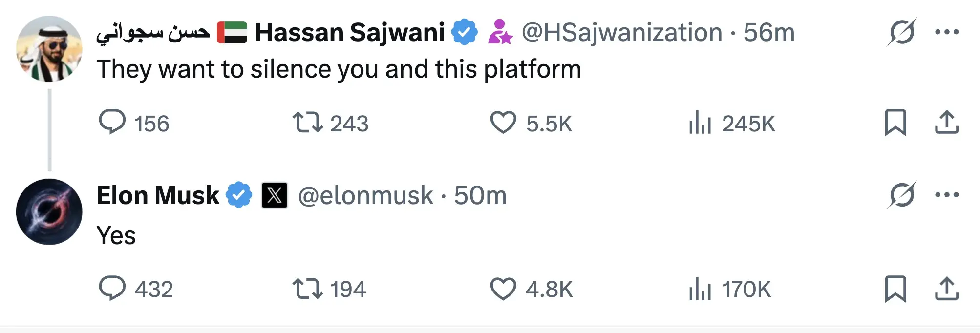This screenshot has width=980, height=333.
Task: Open Grok icon on Hassan's post
Action: [x=901, y=32]
